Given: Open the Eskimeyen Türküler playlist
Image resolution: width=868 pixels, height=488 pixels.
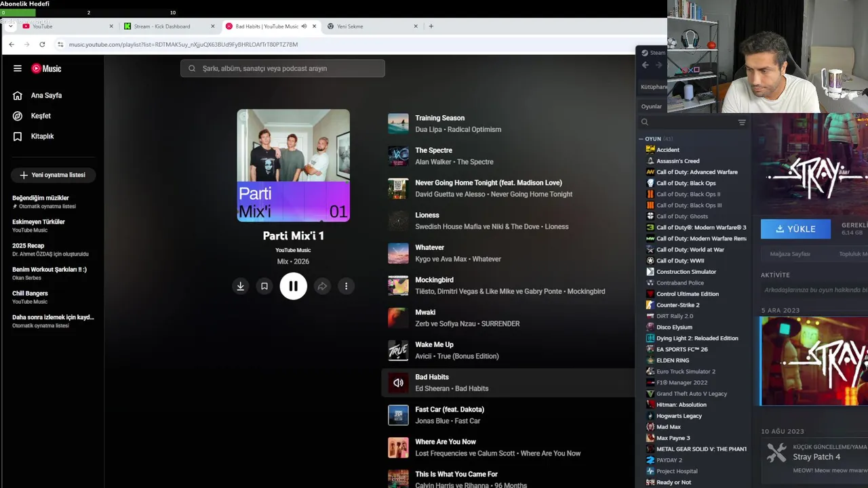Looking at the screenshot, I should 39,225.
